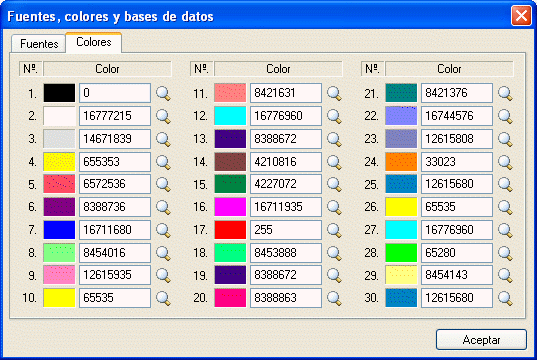Click magnifier icon beside color 6
537x360 pixels.
coord(163,207)
